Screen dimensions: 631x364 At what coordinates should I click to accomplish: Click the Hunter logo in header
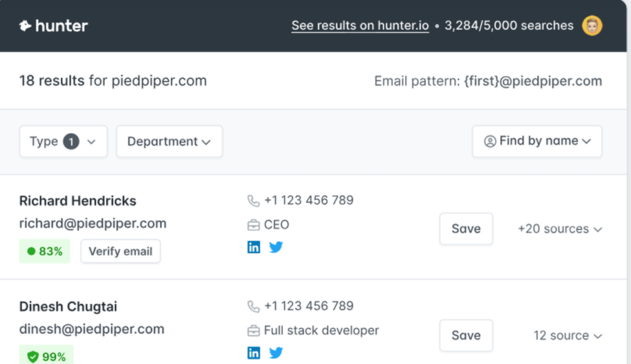click(53, 26)
